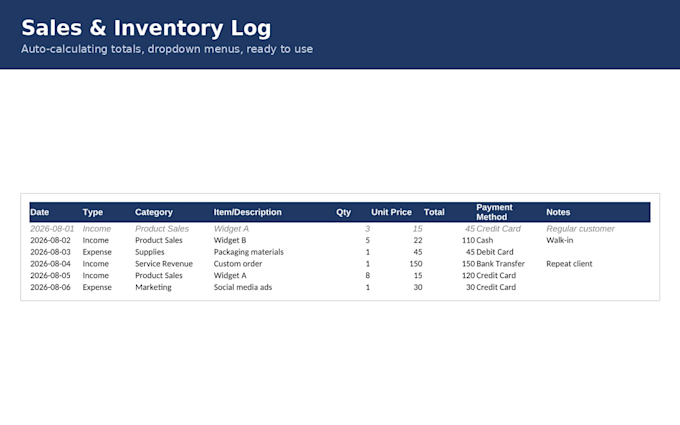Select "Income" in the 2026-08-02 row
The image size is (680, 425).
coord(96,240)
